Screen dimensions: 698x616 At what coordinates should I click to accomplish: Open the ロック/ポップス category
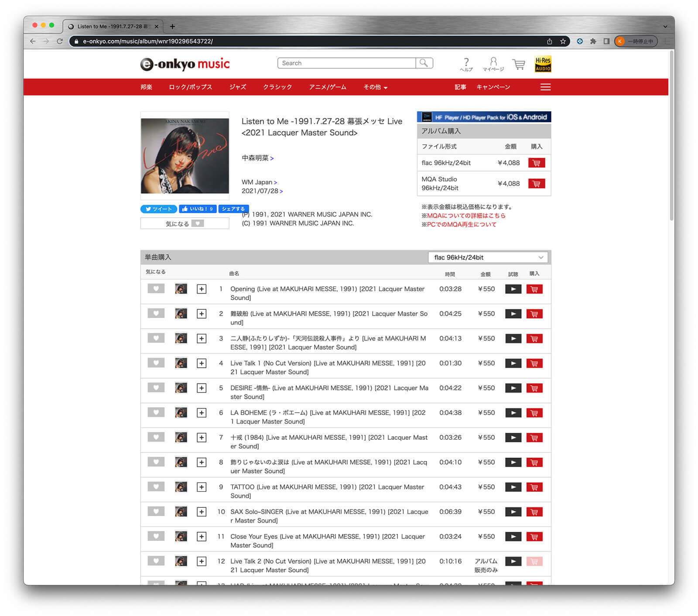[190, 87]
